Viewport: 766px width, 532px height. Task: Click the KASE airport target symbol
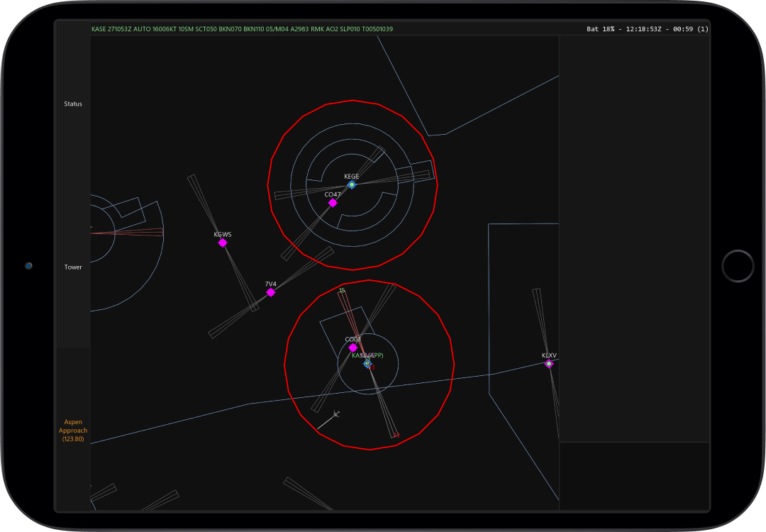(367, 363)
